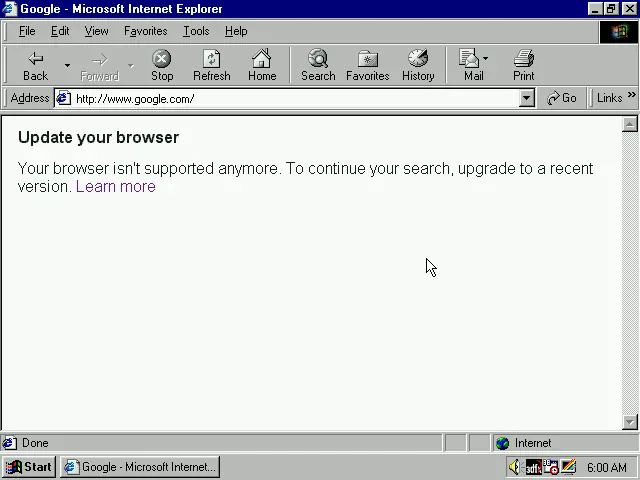Image resolution: width=640 pixels, height=480 pixels.
Task: Click the Internet zone globe icon
Action: pos(502,443)
